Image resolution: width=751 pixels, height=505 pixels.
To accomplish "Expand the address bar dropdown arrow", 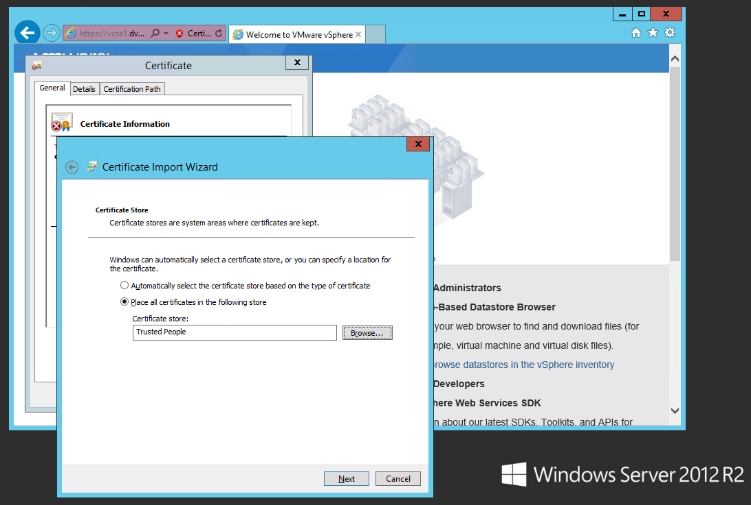I will coord(166,33).
